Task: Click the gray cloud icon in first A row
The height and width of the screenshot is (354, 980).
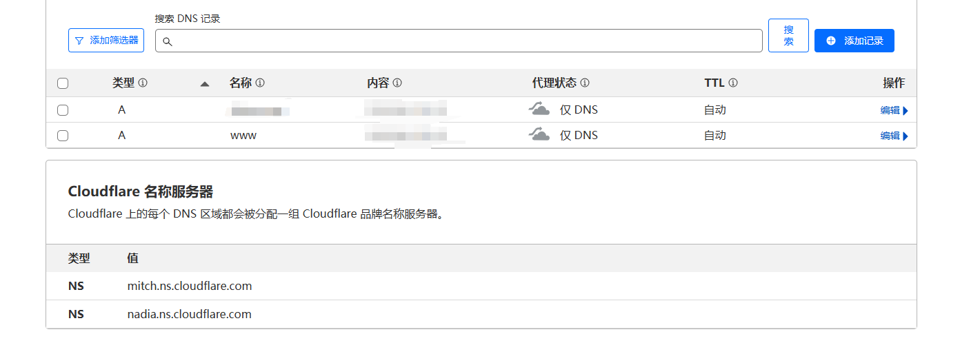Action: (x=539, y=109)
